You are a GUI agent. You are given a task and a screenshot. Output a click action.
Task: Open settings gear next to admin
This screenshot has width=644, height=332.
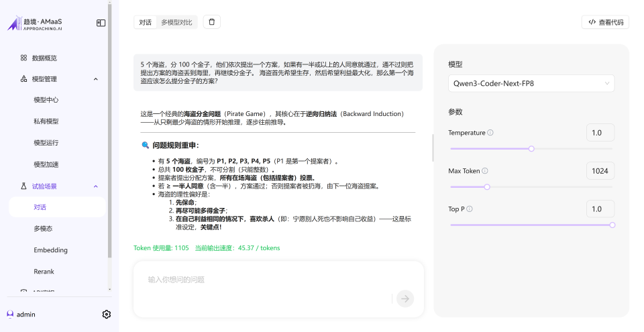(x=106, y=314)
